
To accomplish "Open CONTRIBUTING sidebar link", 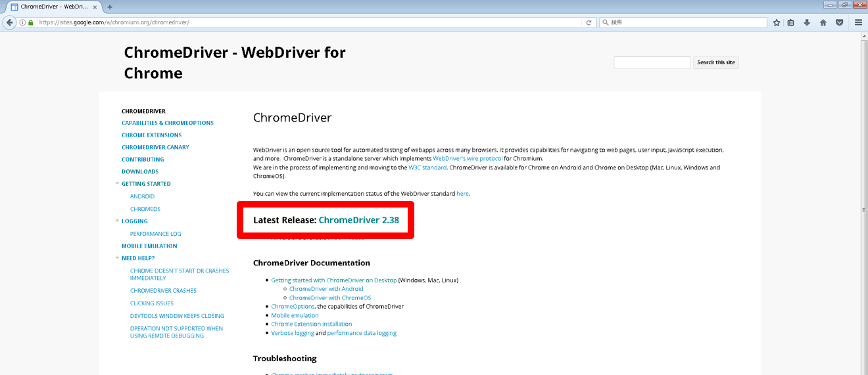I will click(143, 160).
